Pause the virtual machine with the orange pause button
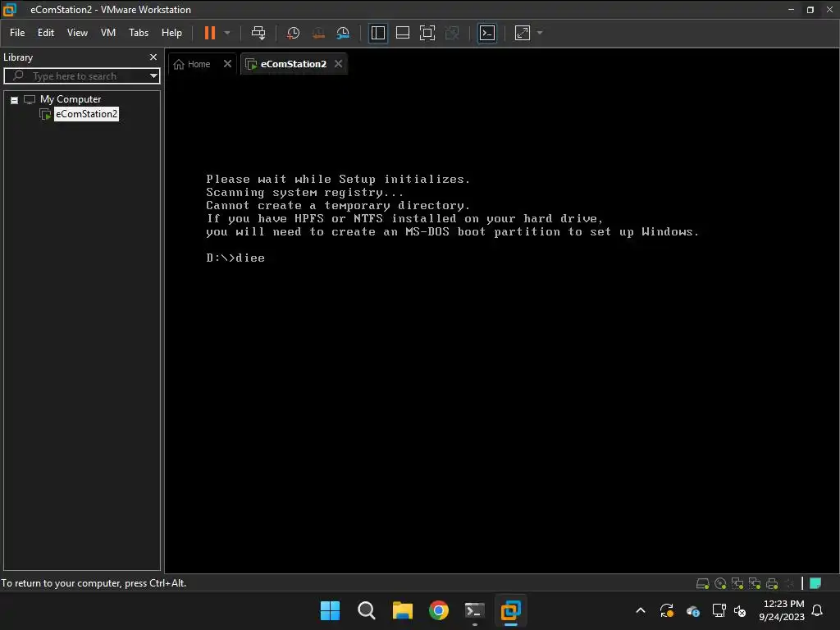840x630 pixels. [210, 33]
